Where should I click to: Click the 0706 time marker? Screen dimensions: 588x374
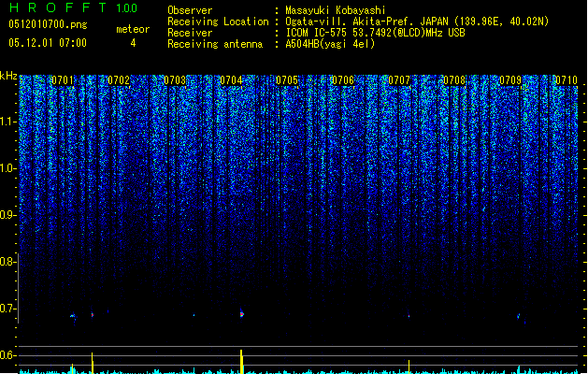[343, 80]
